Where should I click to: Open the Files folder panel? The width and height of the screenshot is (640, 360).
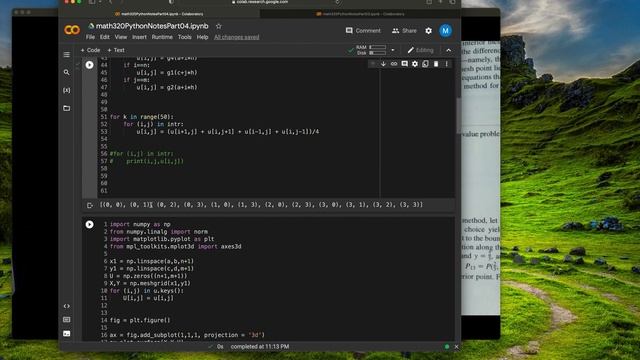click(x=67, y=108)
